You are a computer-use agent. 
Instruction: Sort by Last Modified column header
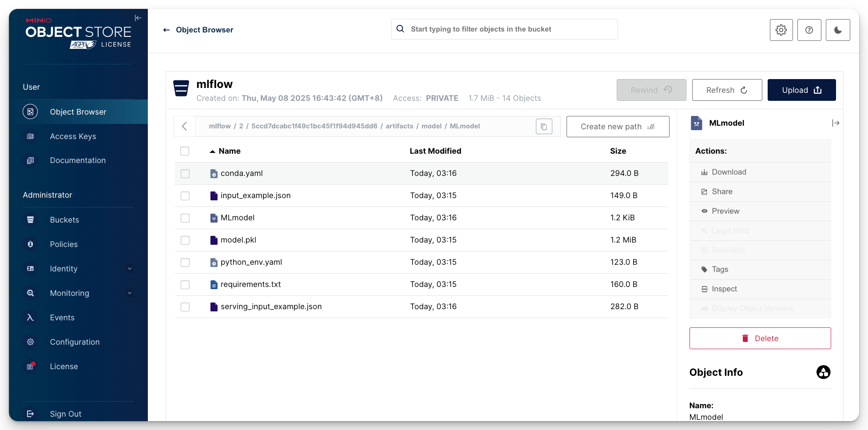pos(435,151)
